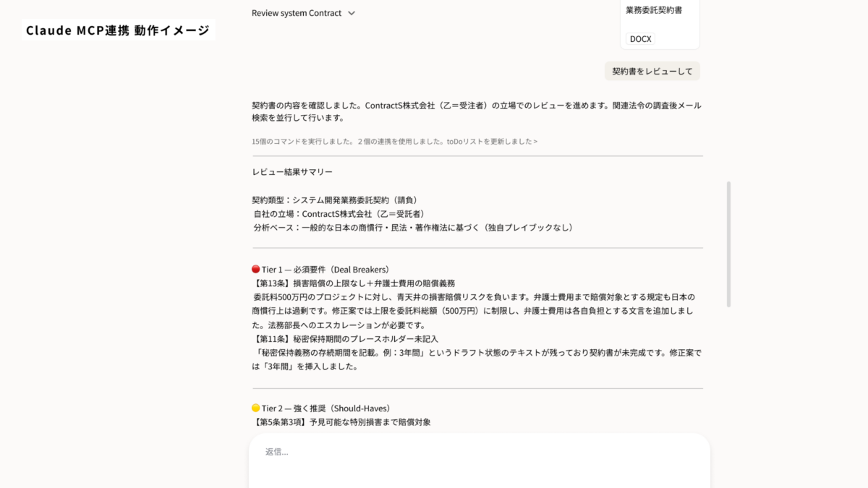The width and height of the screenshot is (868, 488).
Task: Focus the 返信 reply input field
Action: 477,453
